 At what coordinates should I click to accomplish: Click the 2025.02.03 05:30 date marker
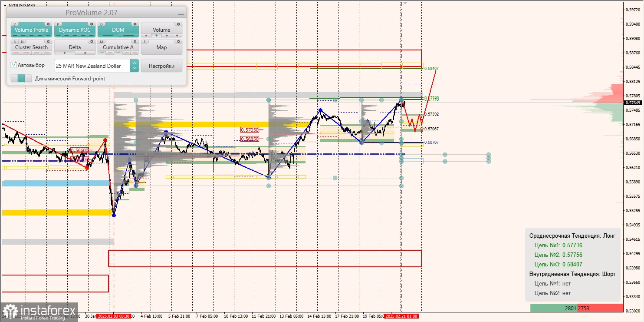[x=113, y=316]
